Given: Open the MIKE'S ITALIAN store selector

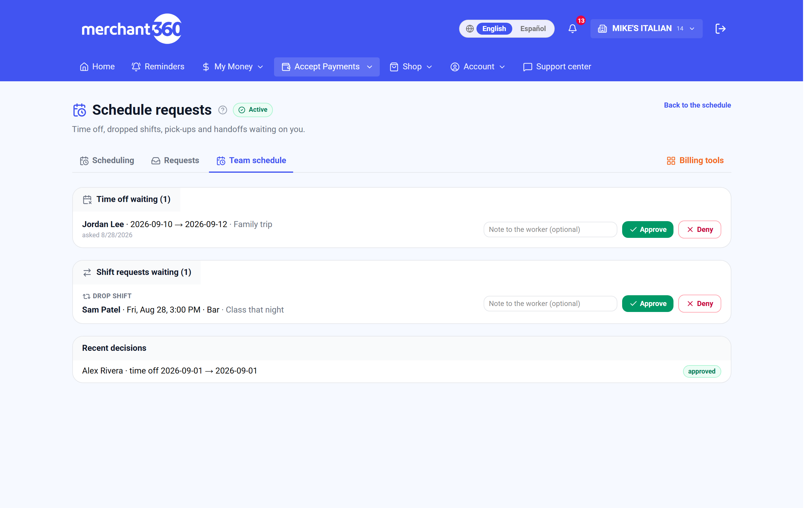Looking at the screenshot, I should click(x=646, y=29).
